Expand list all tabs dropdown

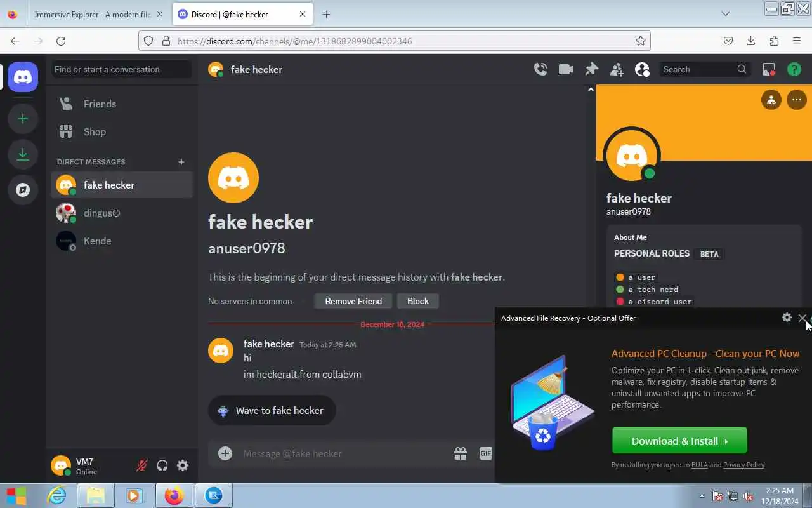click(x=726, y=14)
